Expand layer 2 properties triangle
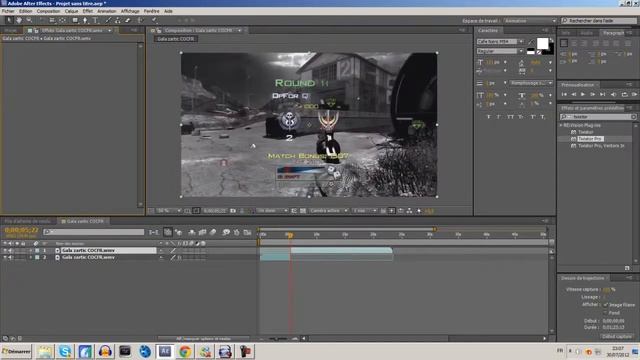 [31, 258]
